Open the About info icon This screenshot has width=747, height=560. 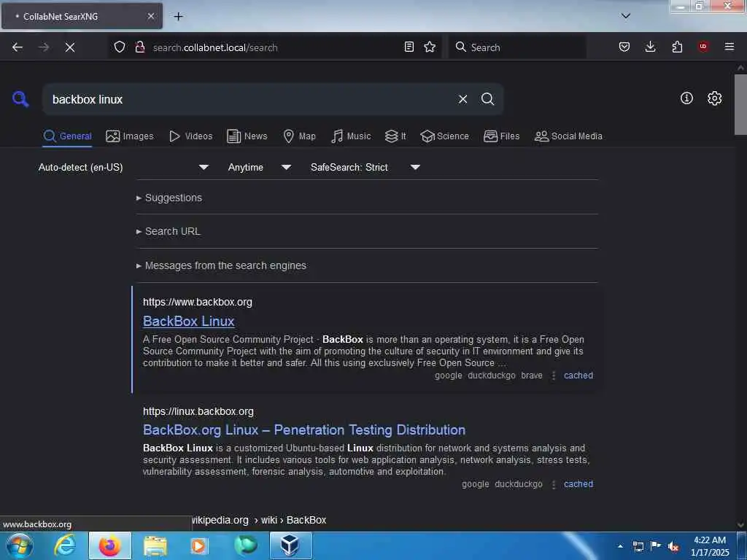(x=686, y=98)
